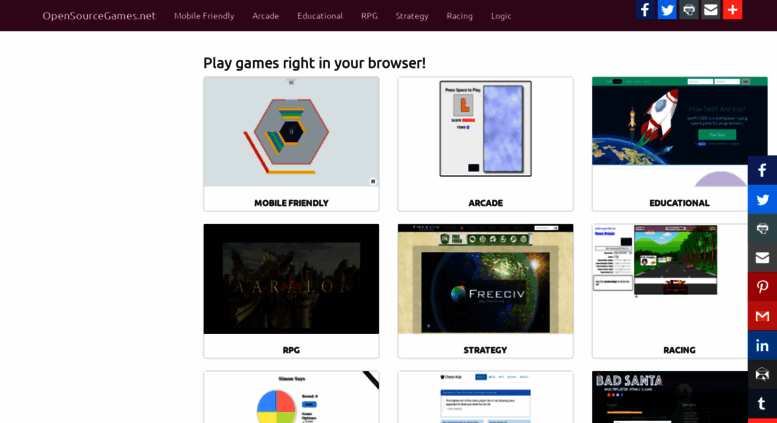Image resolution: width=777 pixels, height=423 pixels.
Task: Print page from side share bar
Action: coord(762,228)
